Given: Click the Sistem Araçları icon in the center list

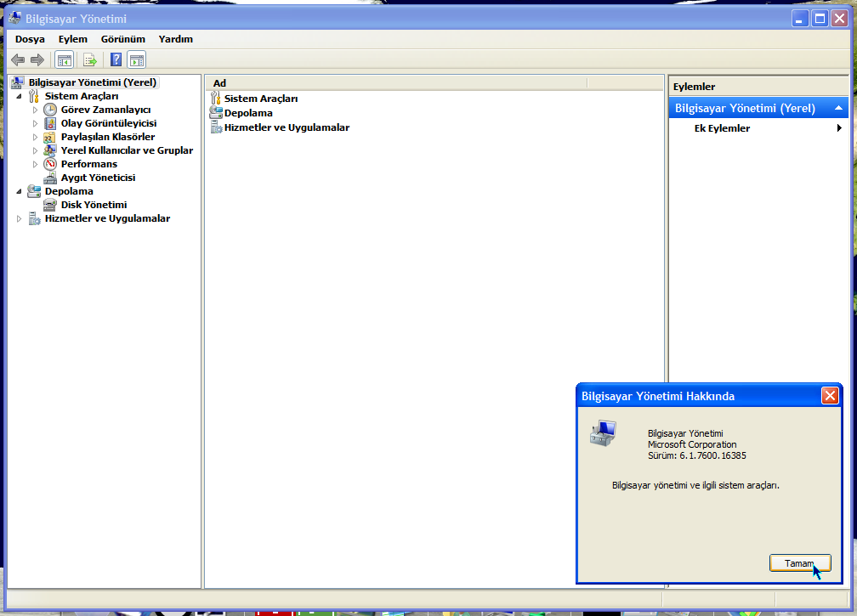Looking at the screenshot, I should coord(216,99).
